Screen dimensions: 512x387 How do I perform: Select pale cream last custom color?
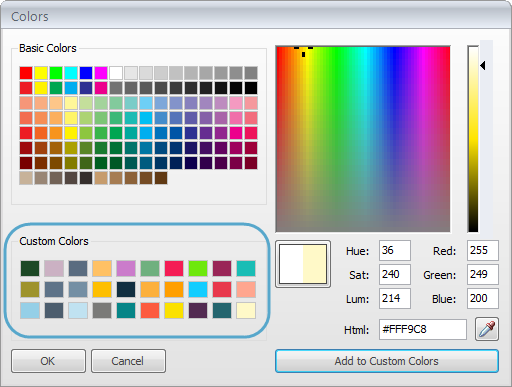pyautogui.click(x=246, y=310)
